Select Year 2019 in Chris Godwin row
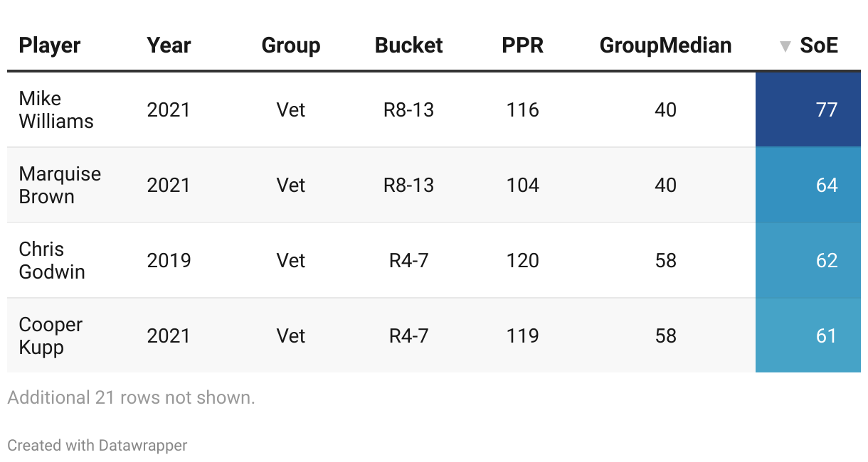This screenshot has height=462, width=868. point(169,261)
